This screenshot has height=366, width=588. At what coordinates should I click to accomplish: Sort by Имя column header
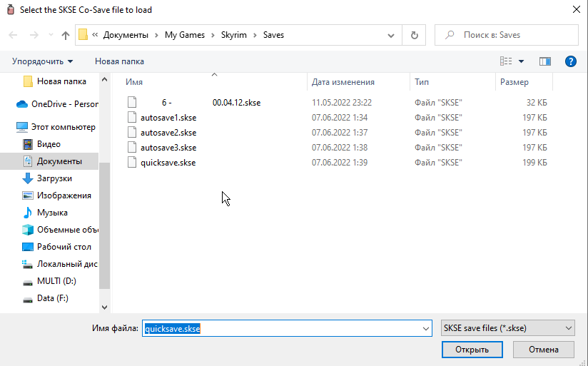point(134,82)
